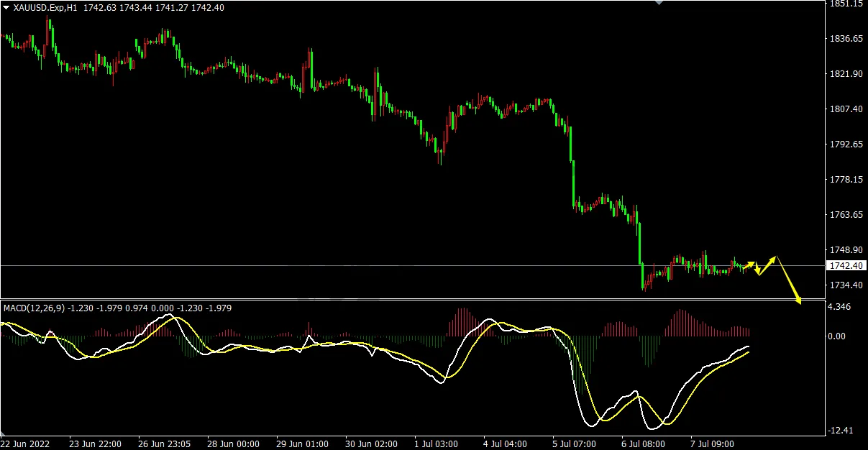Open the dropdown triangle beside XAUUSD.Exp,H1

click(6, 7)
